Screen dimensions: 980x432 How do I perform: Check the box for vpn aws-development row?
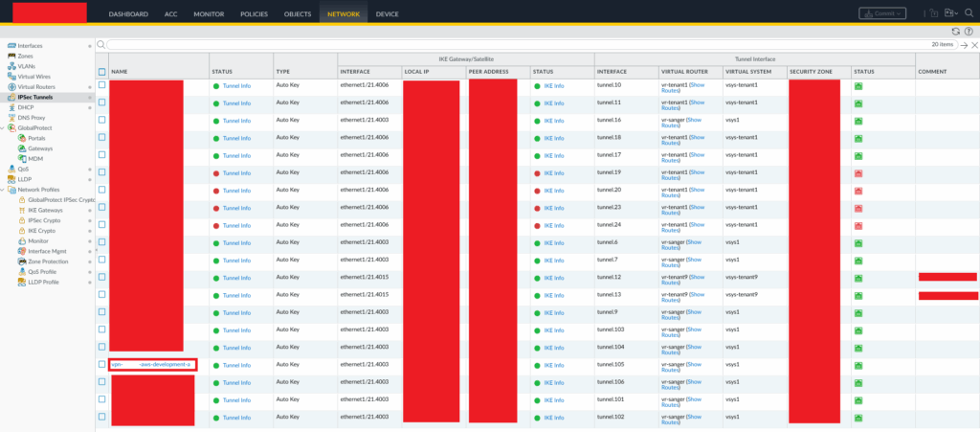point(102,364)
